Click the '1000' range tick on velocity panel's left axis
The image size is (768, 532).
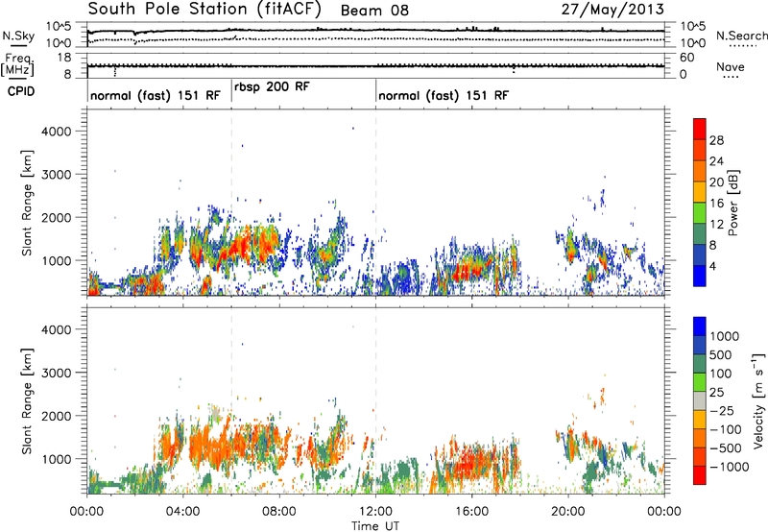[x=56, y=458]
